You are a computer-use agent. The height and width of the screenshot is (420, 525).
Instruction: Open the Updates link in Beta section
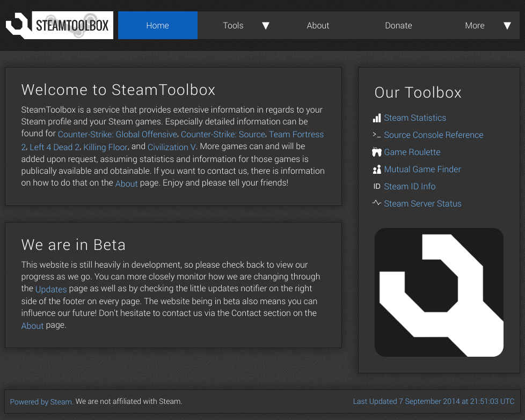coord(51,289)
